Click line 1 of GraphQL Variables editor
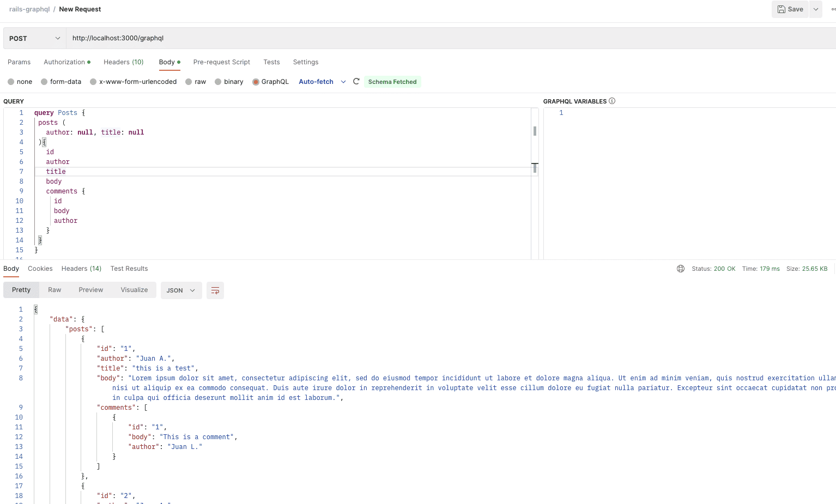The width and height of the screenshot is (836, 504). click(x=689, y=113)
